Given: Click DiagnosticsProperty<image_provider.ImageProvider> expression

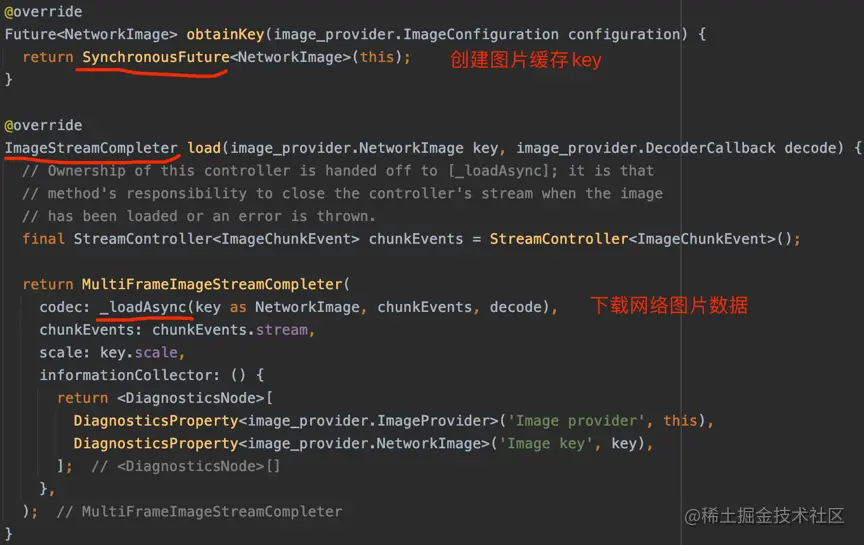Looking at the screenshot, I should coord(285,421).
